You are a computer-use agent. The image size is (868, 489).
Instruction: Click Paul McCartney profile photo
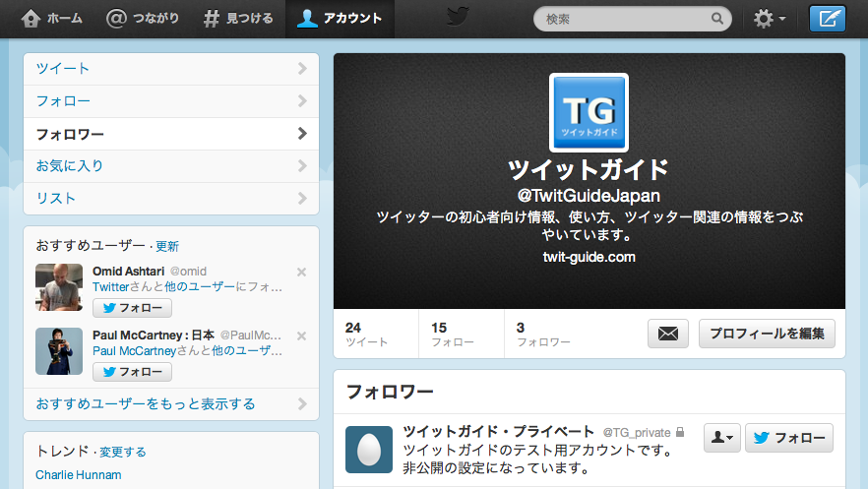(x=59, y=351)
